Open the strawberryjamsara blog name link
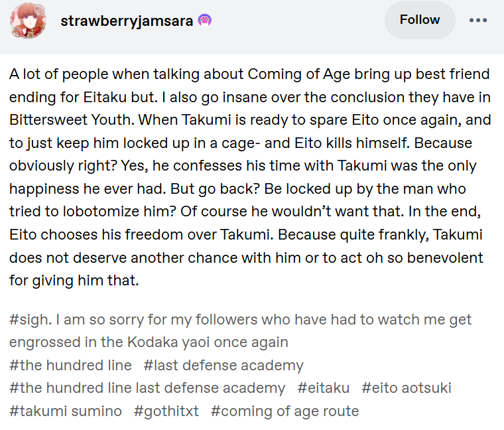This screenshot has width=504, height=430. tap(127, 21)
